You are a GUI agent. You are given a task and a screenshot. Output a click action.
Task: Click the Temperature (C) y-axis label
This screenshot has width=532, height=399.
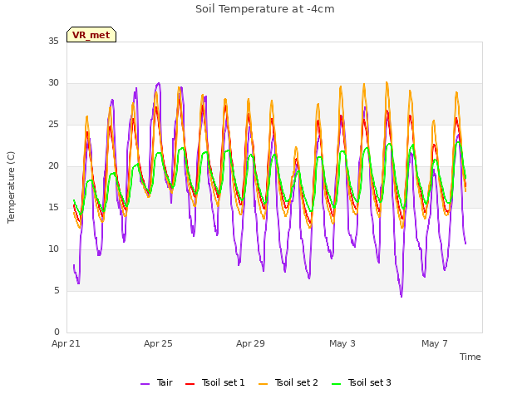pyautogui.click(x=11, y=187)
